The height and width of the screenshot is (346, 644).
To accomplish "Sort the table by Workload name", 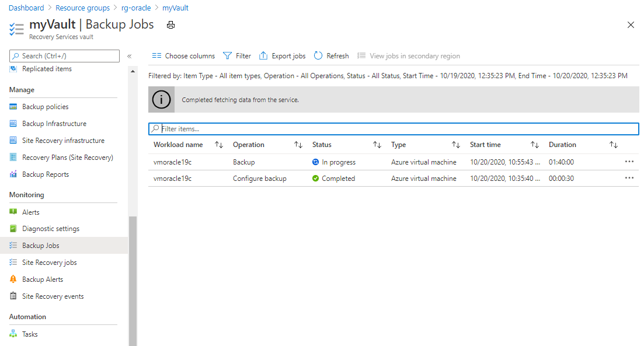I will coord(219,145).
